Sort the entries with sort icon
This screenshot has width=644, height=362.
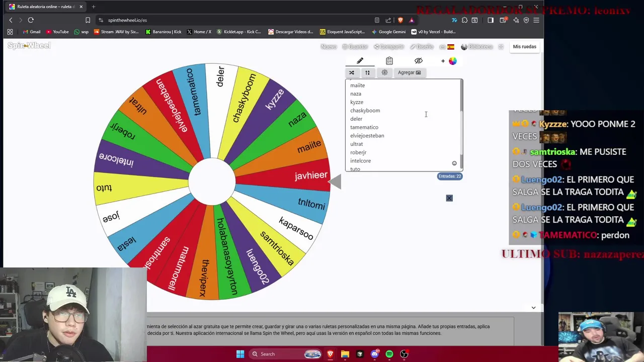[x=367, y=72]
